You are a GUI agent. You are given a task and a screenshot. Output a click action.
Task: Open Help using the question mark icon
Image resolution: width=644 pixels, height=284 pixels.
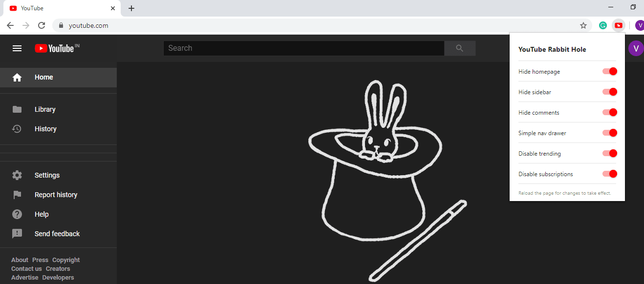click(17, 214)
